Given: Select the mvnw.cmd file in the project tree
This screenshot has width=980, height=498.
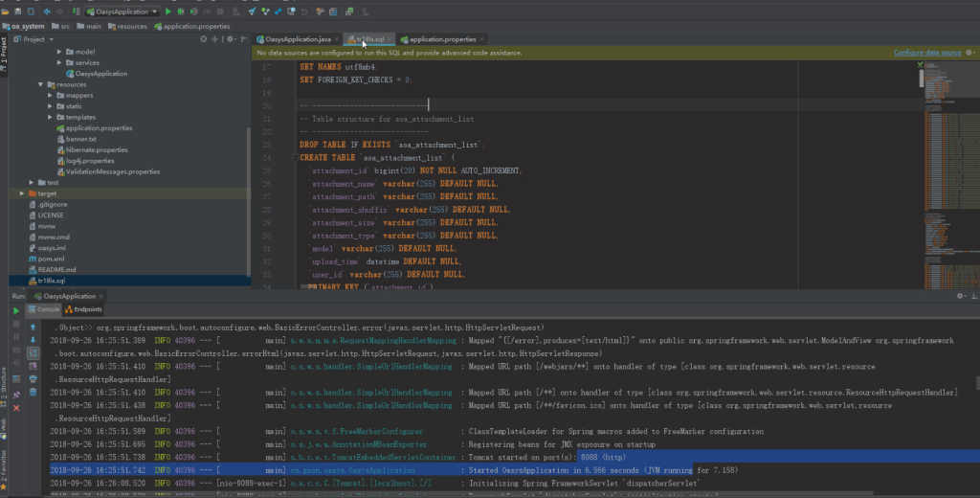Looking at the screenshot, I should point(49,238).
